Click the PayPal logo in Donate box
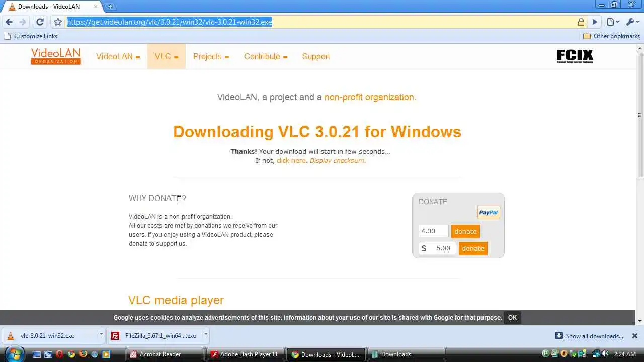The height and width of the screenshot is (362, 644). tap(489, 212)
